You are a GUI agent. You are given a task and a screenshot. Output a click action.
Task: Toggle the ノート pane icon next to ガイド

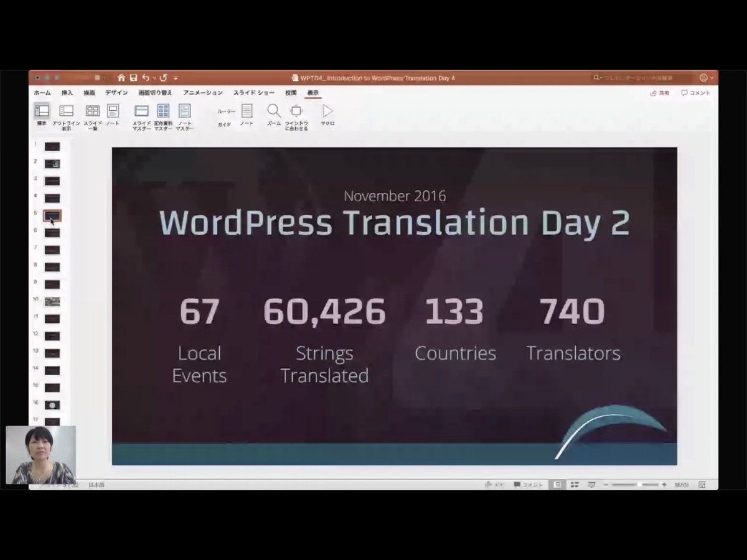coord(247,111)
